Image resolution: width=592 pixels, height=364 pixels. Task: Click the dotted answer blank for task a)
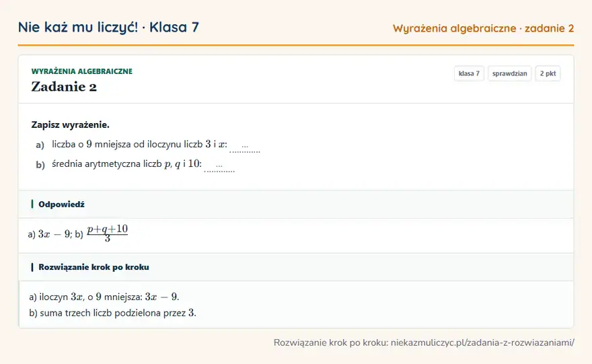pos(245,147)
